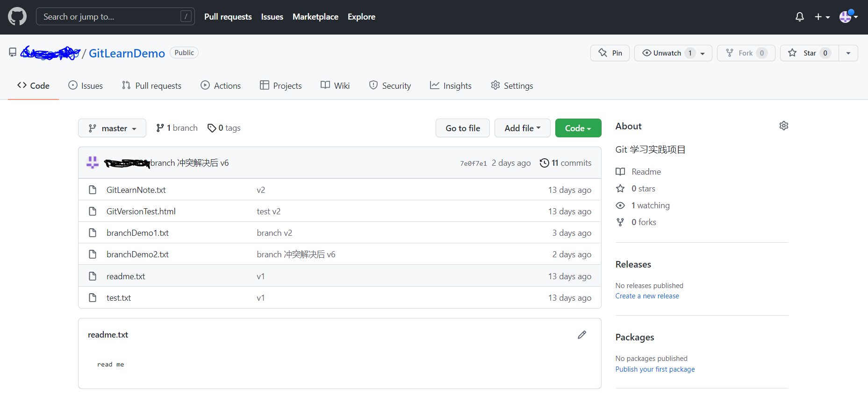Viewport: 868px width, 395px height.
Task: Click the file icon beside branchDemo2.txt
Action: (x=93, y=254)
